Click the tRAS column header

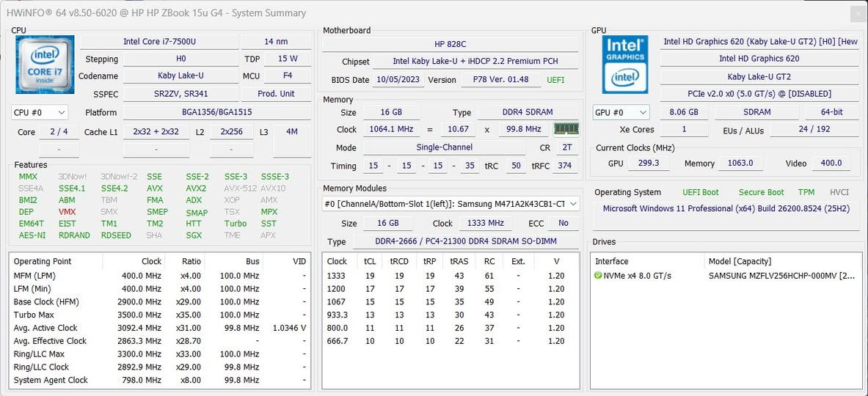click(x=459, y=261)
